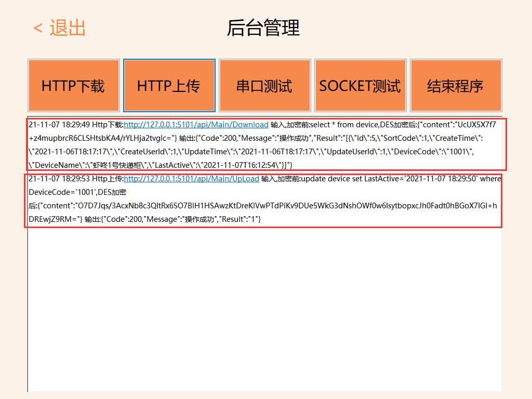
Task: Click empty area of log output box
Action: 264,309
